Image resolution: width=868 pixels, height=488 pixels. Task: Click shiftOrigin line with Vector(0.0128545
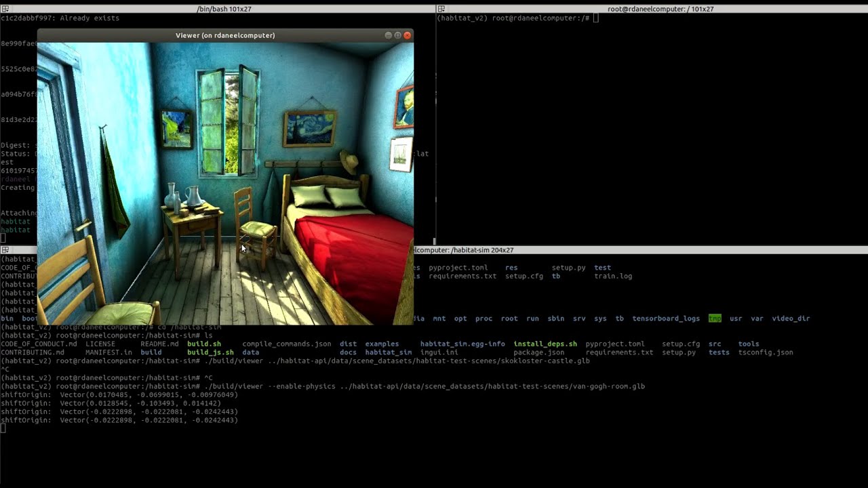(x=111, y=403)
